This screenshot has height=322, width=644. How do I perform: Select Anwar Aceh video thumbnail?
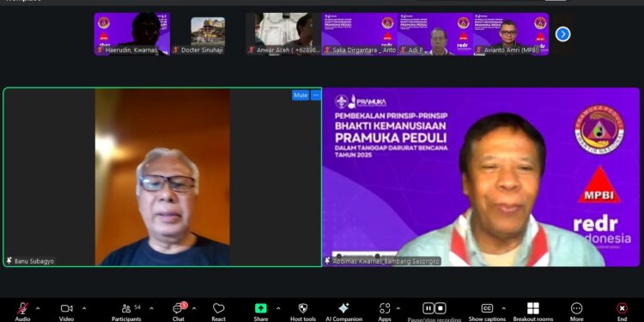(283, 33)
